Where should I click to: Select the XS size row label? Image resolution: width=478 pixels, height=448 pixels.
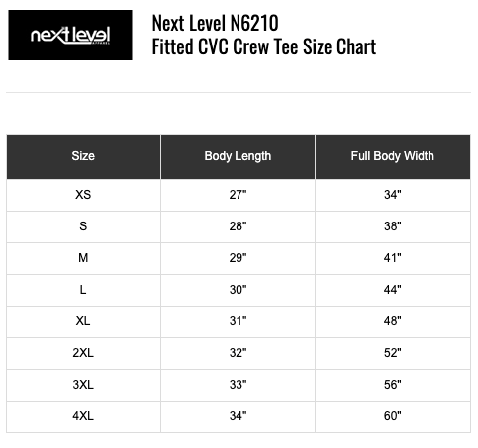point(83,195)
